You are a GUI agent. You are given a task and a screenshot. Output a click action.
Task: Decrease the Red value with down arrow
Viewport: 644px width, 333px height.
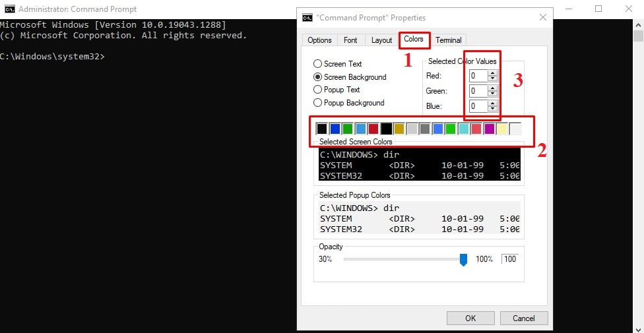point(492,78)
